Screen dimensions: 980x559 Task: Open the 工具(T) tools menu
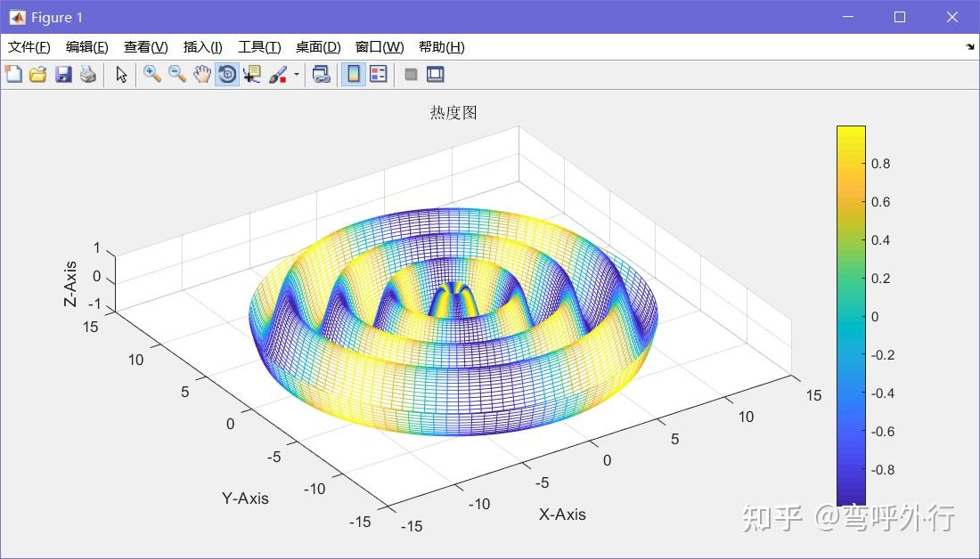[x=258, y=47]
